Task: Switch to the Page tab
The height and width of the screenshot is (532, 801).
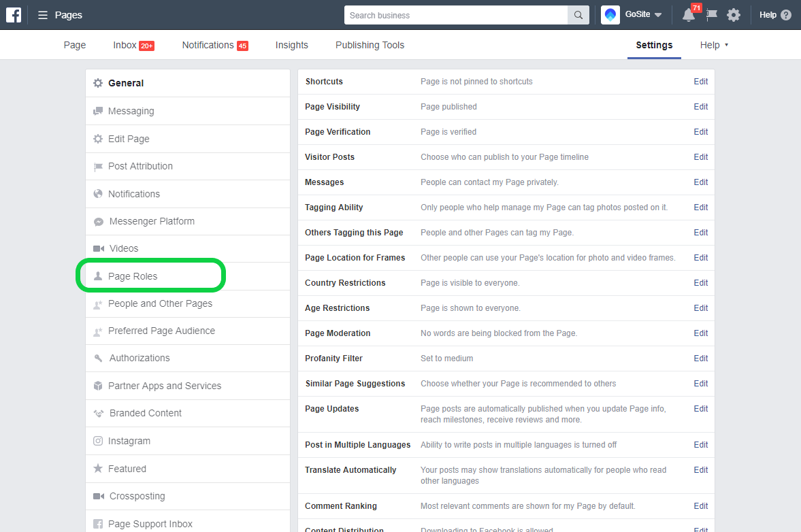Action: click(75, 45)
